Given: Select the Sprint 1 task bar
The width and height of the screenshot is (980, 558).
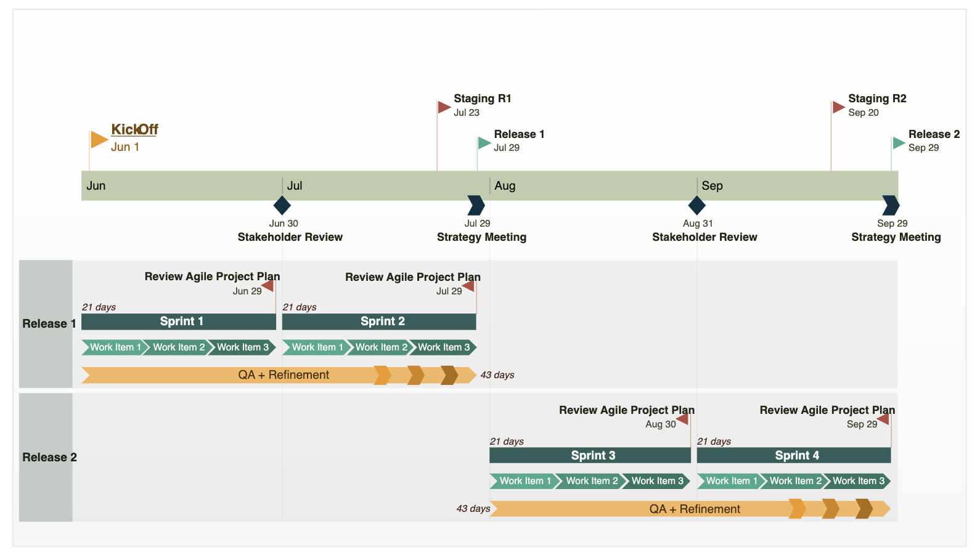Looking at the screenshot, I should pyautogui.click(x=179, y=321).
